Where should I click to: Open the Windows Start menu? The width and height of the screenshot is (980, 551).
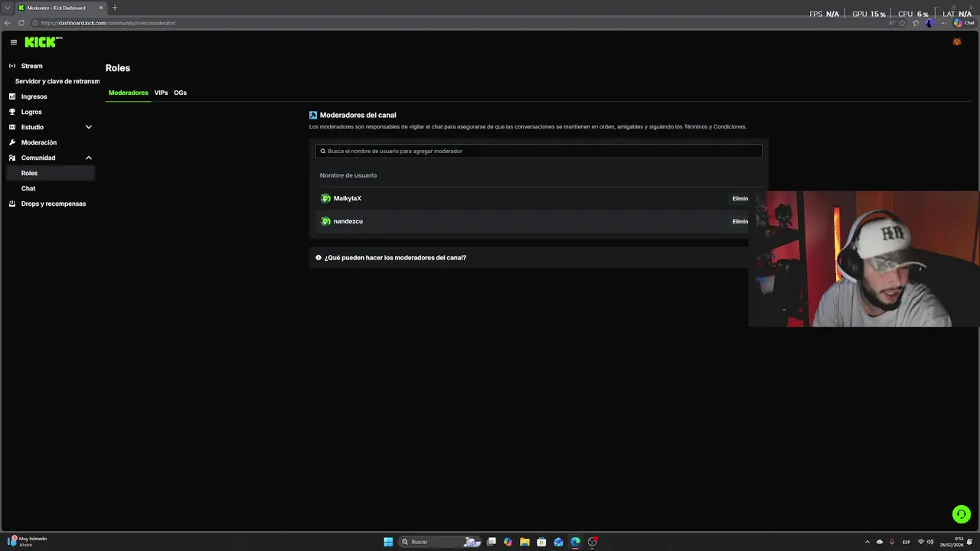(x=388, y=542)
